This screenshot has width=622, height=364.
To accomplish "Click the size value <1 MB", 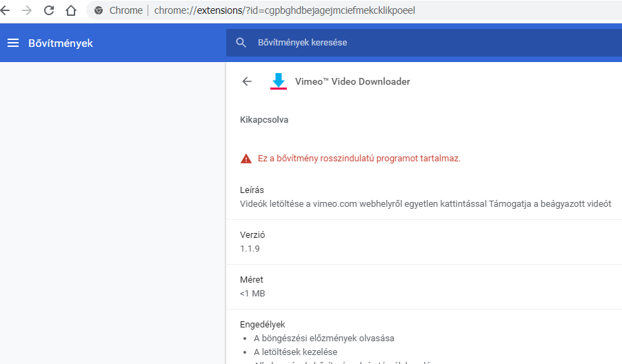I will (x=252, y=294).
